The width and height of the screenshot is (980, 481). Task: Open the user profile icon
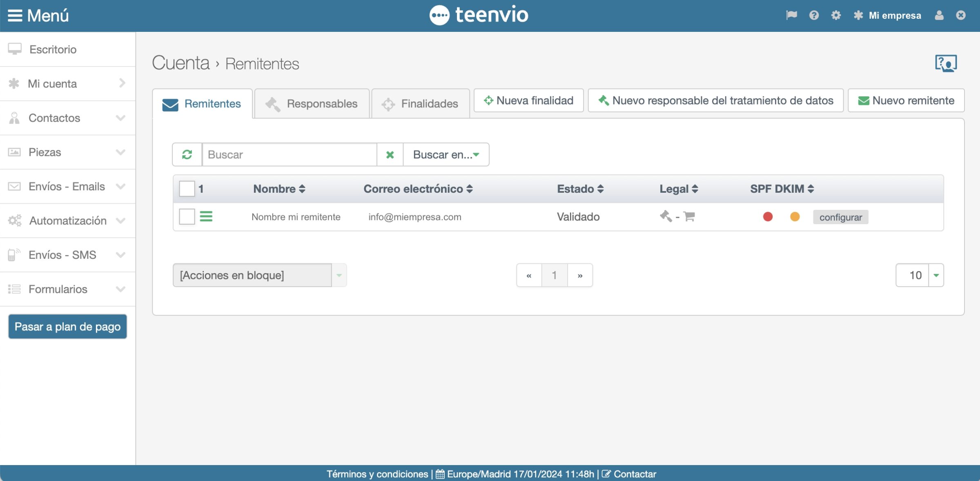(x=939, y=15)
